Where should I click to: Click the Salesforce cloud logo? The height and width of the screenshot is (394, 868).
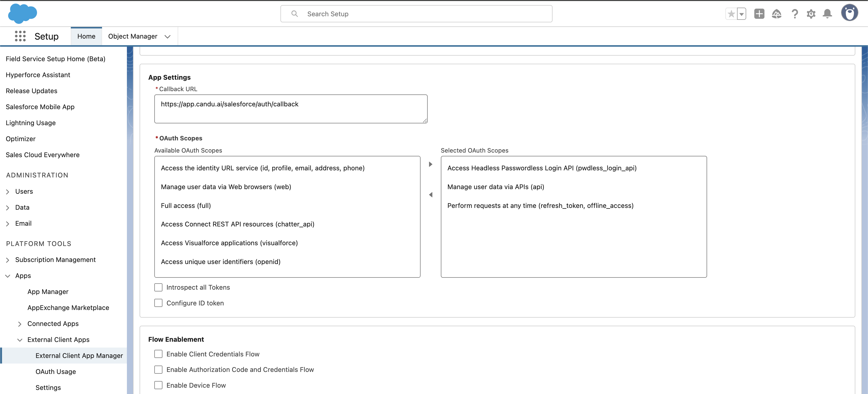point(22,13)
